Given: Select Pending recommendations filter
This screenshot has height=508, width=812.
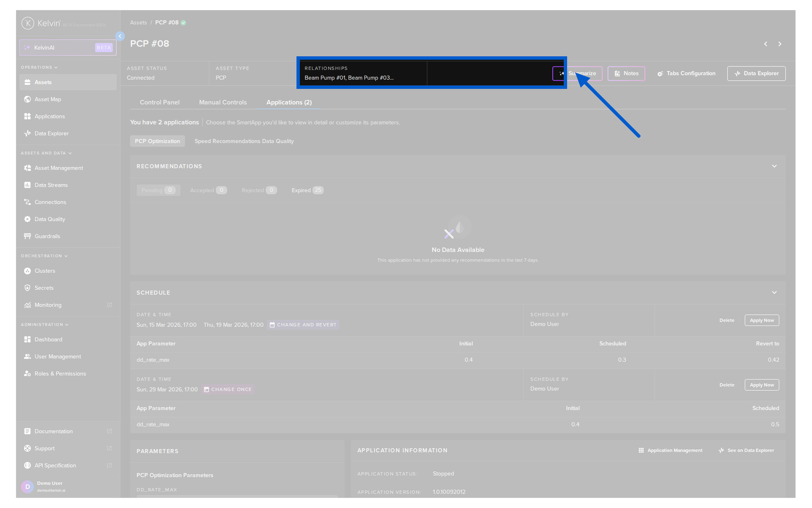Looking at the screenshot, I should (x=158, y=190).
